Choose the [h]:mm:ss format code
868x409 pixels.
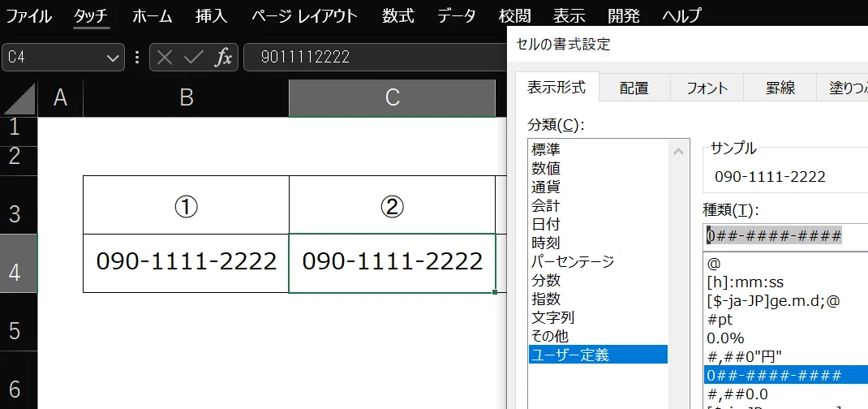coord(786,282)
